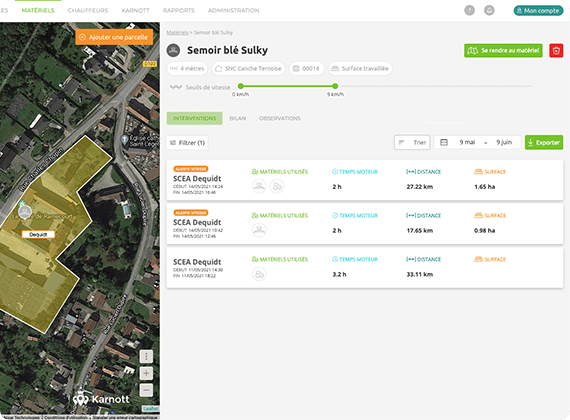Image resolution: width=570 pixels, height=420 pixels.
Task: Open the RAPPORTS menu tab
Action: (x=178, y=11)
